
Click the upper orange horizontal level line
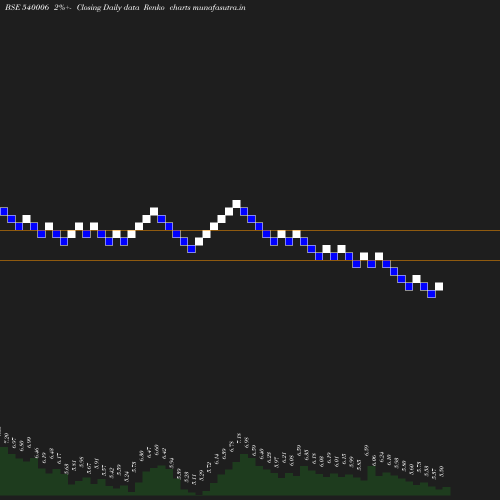[250, 230]
